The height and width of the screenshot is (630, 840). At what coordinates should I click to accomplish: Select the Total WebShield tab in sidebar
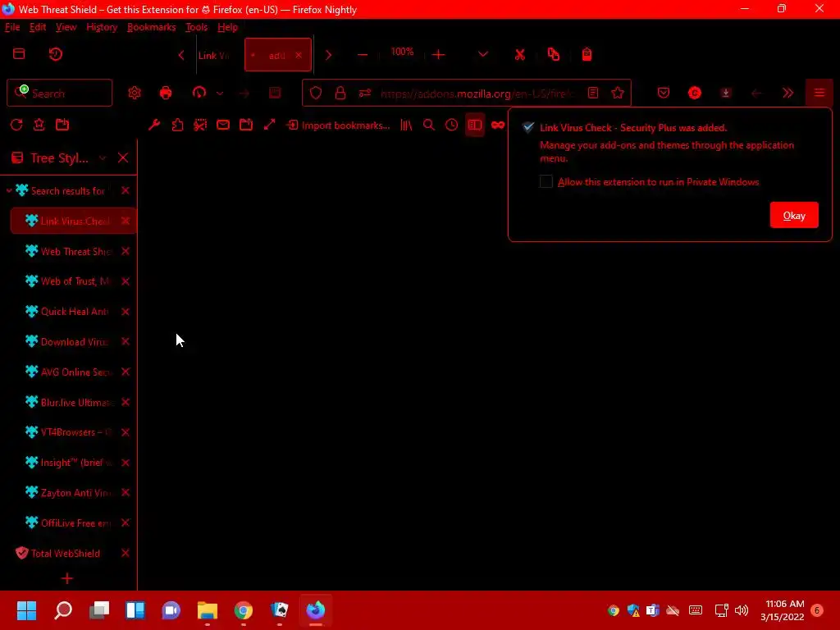click(x=69, y=554)
